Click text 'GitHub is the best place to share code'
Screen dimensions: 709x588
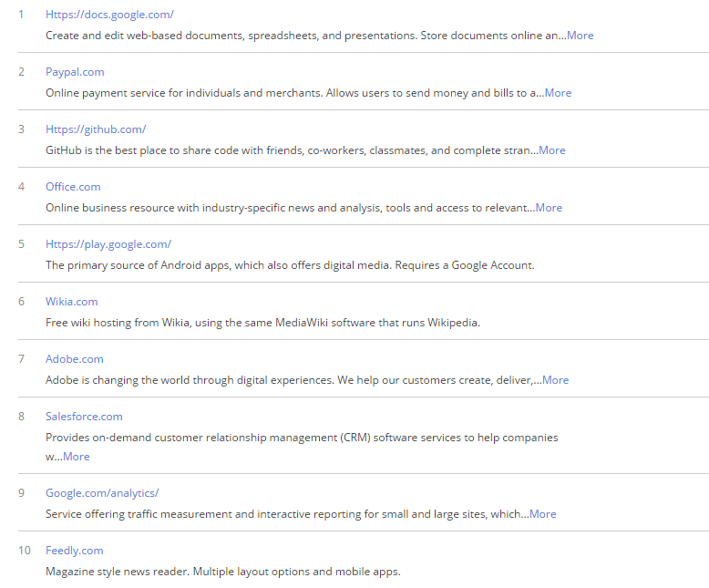point(142,150)
